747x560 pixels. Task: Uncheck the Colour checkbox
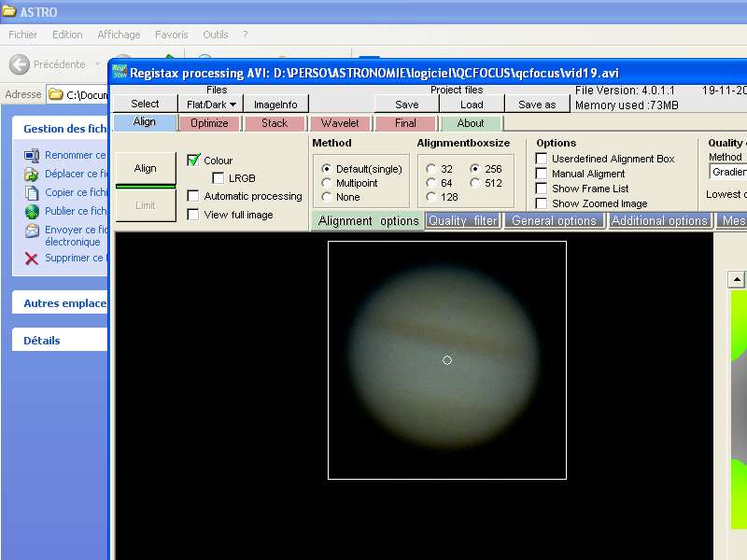[x=194, y=161]
